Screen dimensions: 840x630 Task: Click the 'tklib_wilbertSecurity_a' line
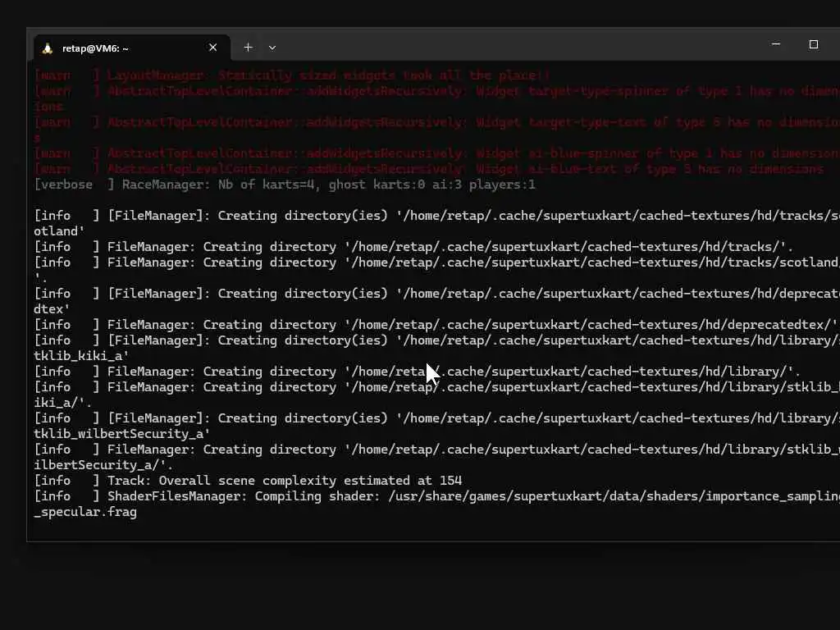tap(121, 433)
